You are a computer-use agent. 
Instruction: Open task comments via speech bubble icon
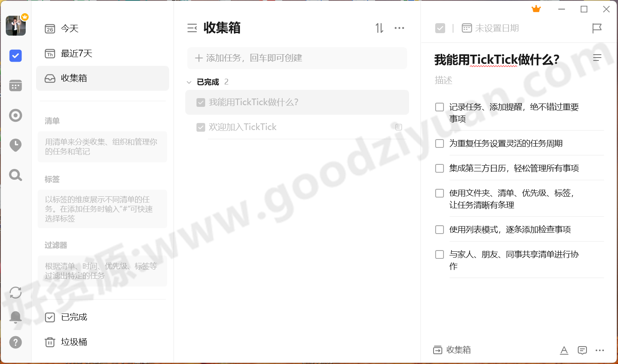coord(582,350)
